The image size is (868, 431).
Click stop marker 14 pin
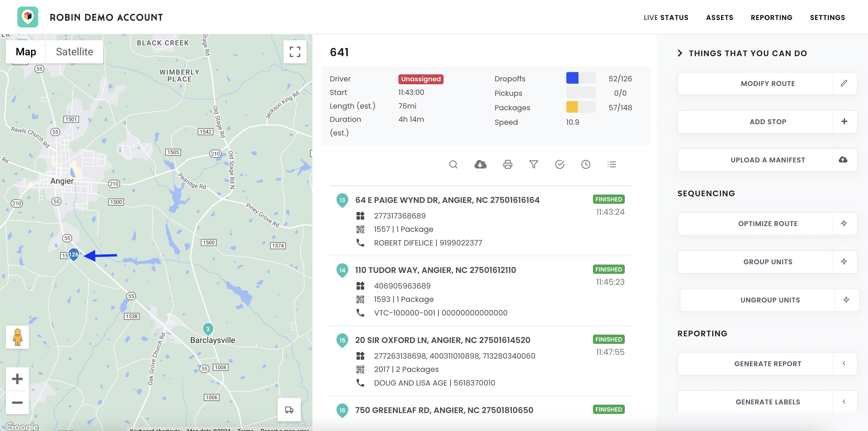coord(342,271)
